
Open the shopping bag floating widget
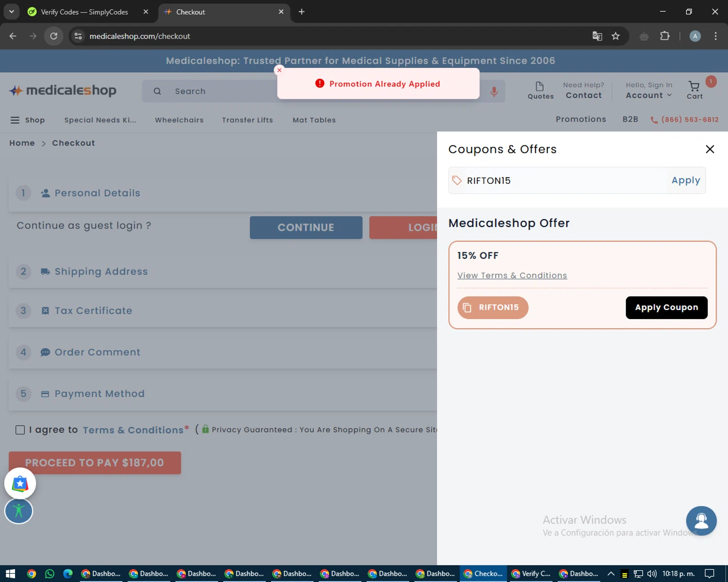[20, 484]
